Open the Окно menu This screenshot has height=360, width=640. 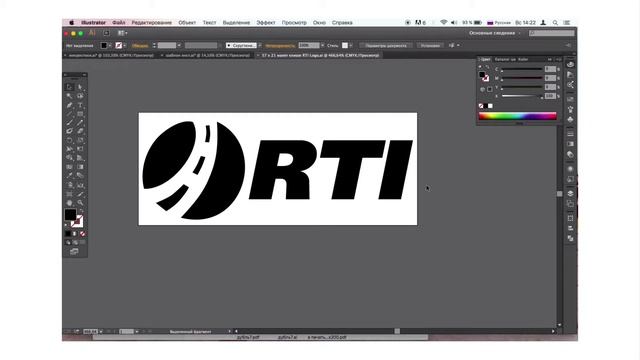[319, 22]
